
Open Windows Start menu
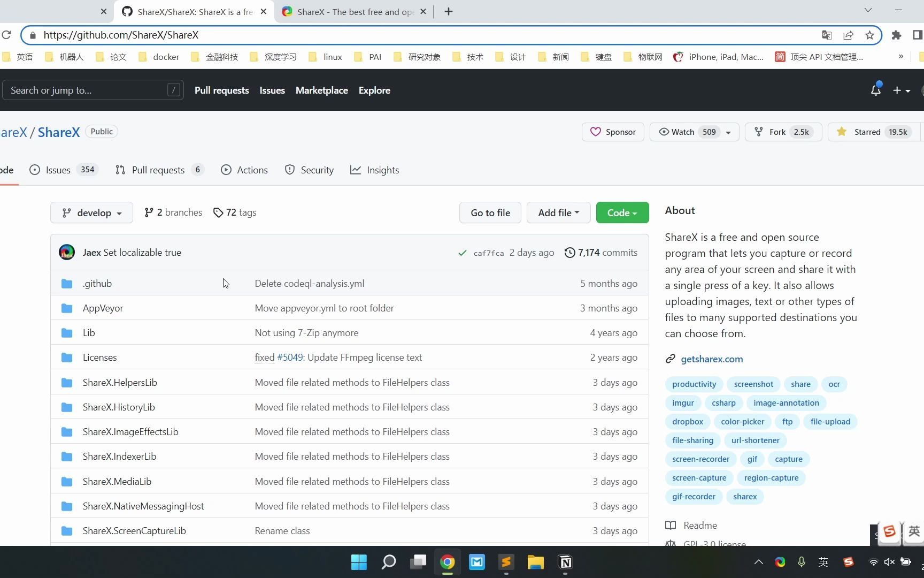click(359, 562)
